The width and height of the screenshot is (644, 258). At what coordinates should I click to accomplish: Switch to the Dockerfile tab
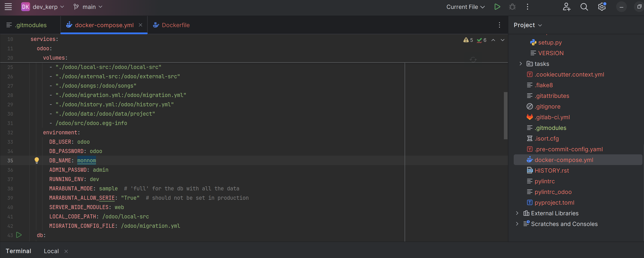pyautogui.click(x=175, y=25)
